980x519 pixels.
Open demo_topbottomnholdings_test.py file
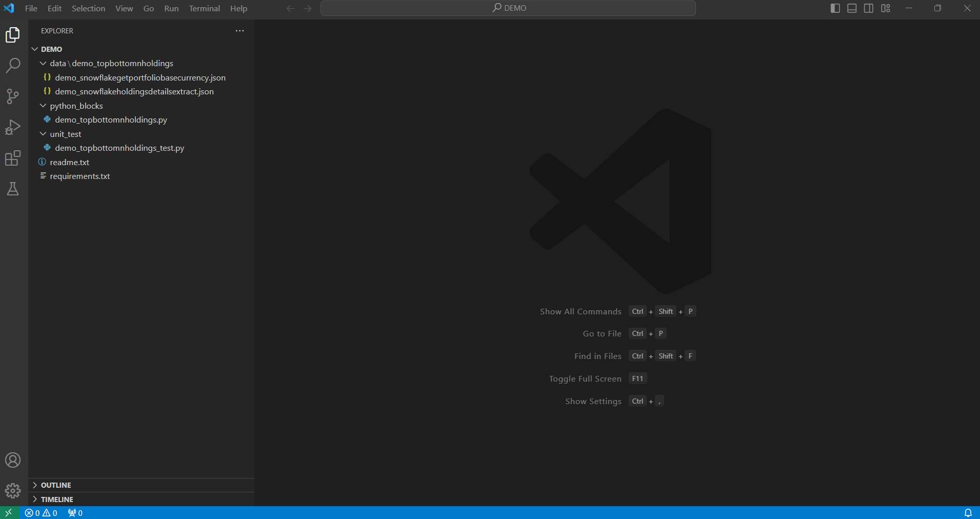141,148
